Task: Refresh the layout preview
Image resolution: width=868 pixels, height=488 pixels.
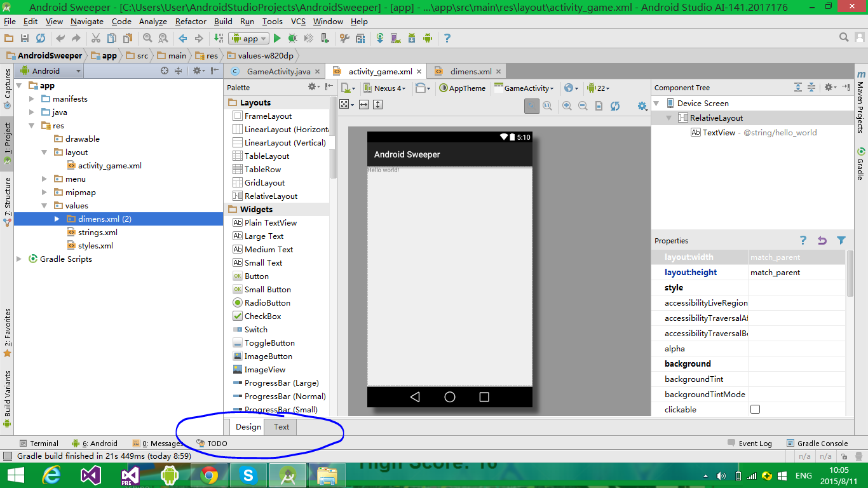Action: coord(615,106)
